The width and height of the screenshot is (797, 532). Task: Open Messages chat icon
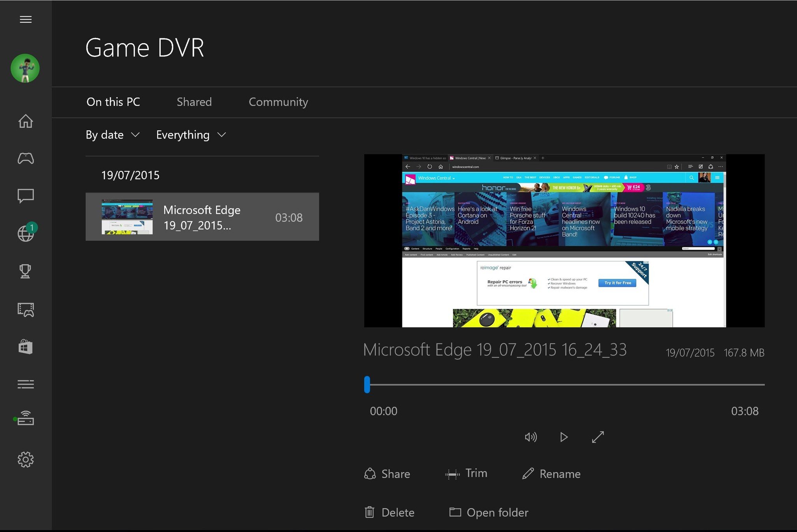tap(26, 196)
